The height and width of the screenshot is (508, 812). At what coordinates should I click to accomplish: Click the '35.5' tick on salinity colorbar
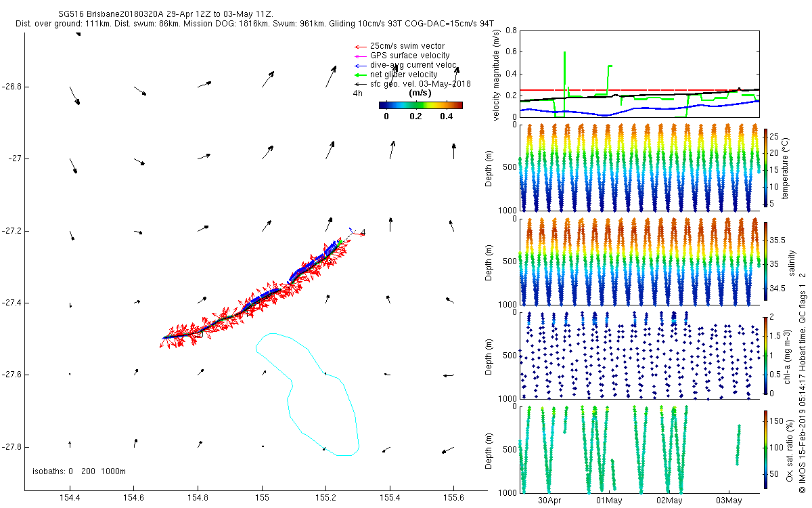click(777, 240)
